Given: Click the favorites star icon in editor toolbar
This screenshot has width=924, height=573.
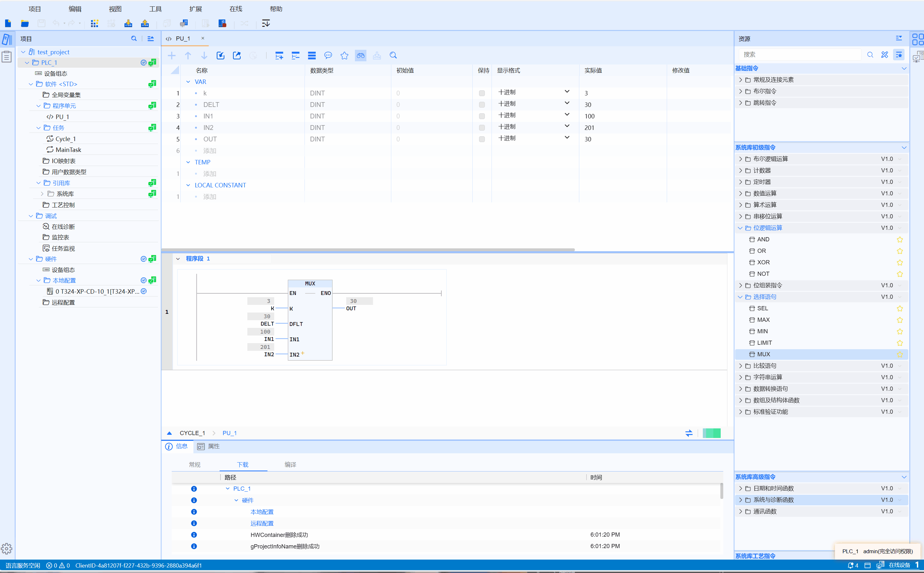Looking at the screenshot, I should 344,56.
